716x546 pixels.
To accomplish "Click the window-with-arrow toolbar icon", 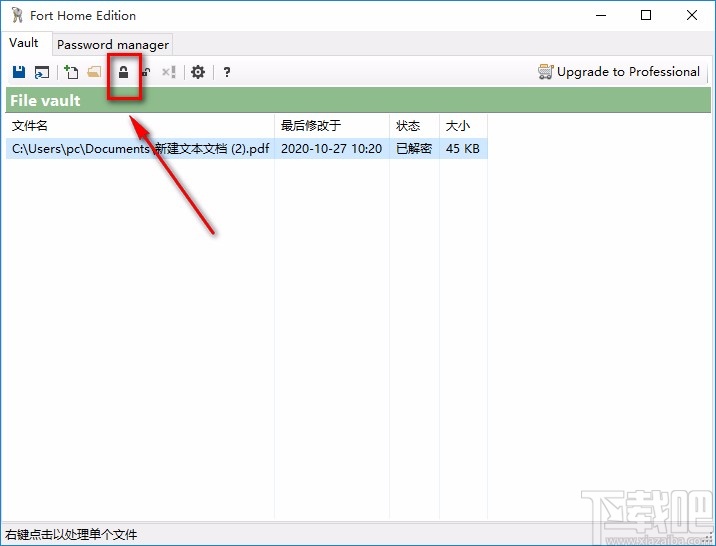I will (42, 72).
